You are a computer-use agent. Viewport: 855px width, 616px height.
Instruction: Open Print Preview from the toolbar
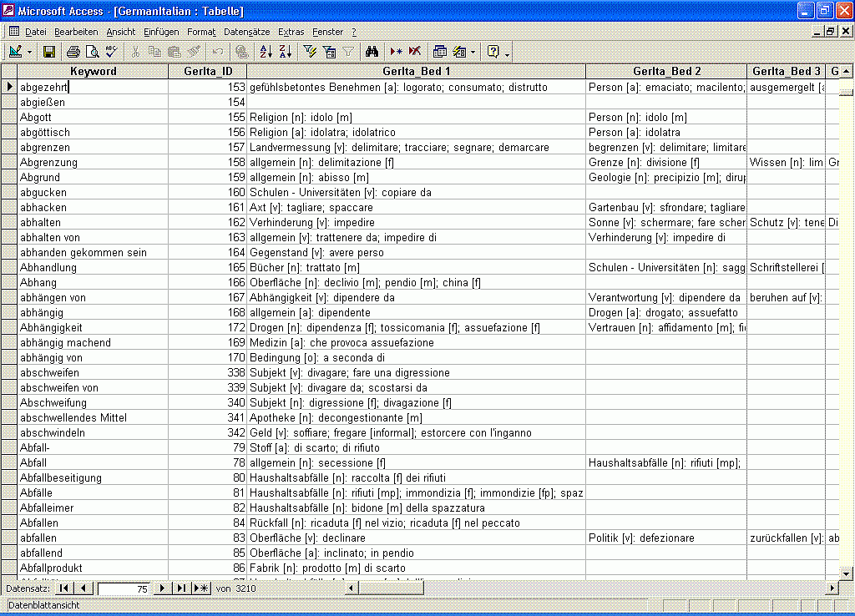pos(92,52)
